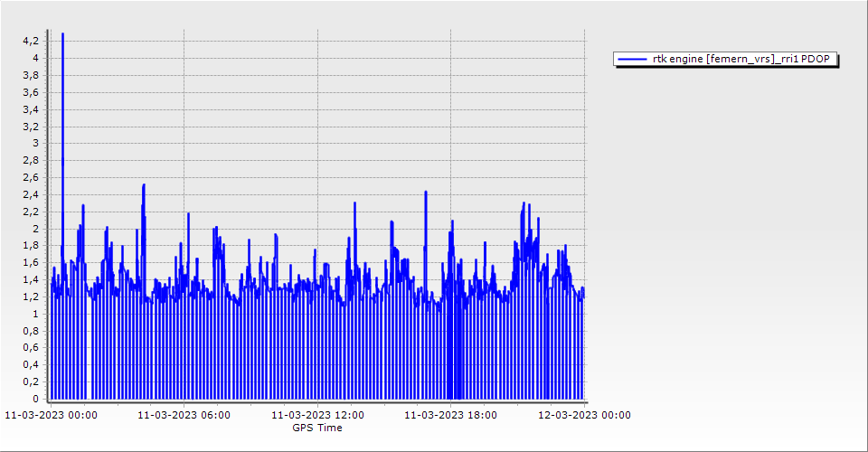Viewport: 868px width, 452px height.
Task: Select the 'GPS Time' x-axis title
Action: pyautogui.click(x=316, y=428)
